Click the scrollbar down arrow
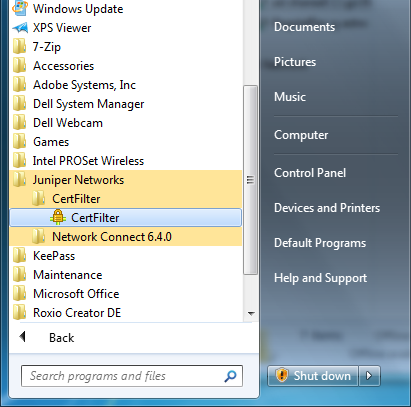411x407 pixels. pyautogui.click(x=251, y=313)
